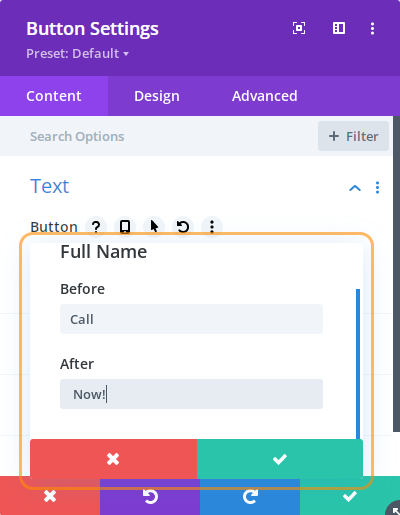Cancel dynamic content with the red X

click(113, 459)
